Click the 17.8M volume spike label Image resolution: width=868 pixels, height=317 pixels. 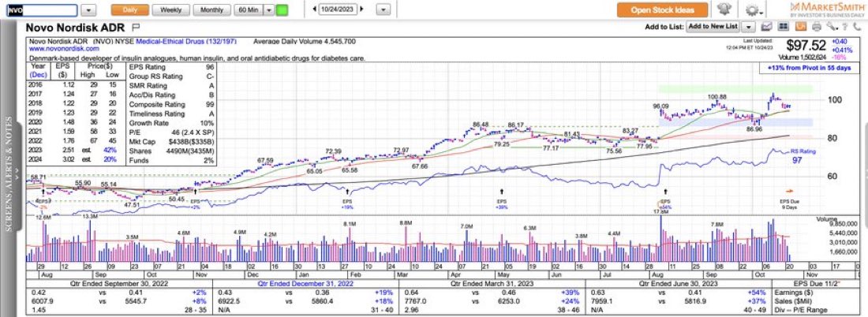[663, 211]
